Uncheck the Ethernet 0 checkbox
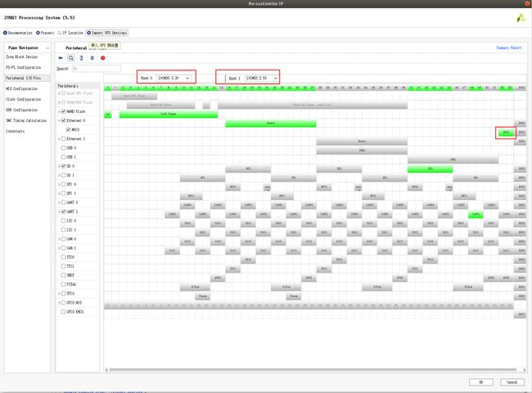This screenshot has height=393, width=532. [x=64, y=120]
